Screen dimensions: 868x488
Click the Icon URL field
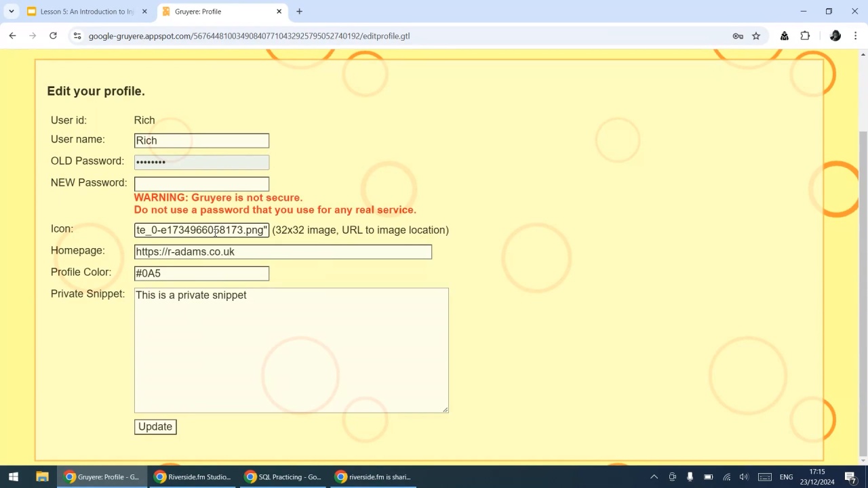pos(201,230)
